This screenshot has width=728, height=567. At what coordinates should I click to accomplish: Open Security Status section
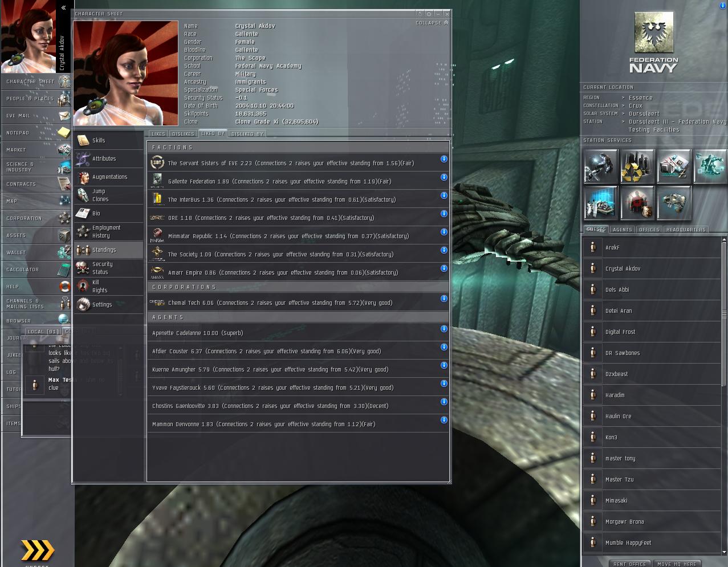108,268
